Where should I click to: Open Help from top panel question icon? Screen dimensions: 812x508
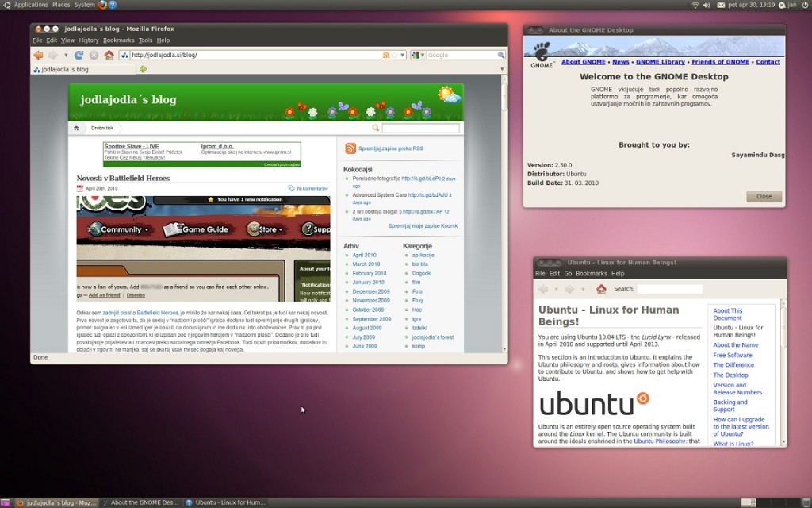coord(113,5)
